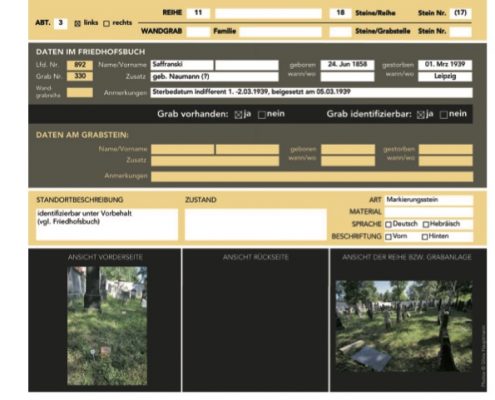Click the 'DATEN AM GRABSTEIN:' heading

pos(82,135)
